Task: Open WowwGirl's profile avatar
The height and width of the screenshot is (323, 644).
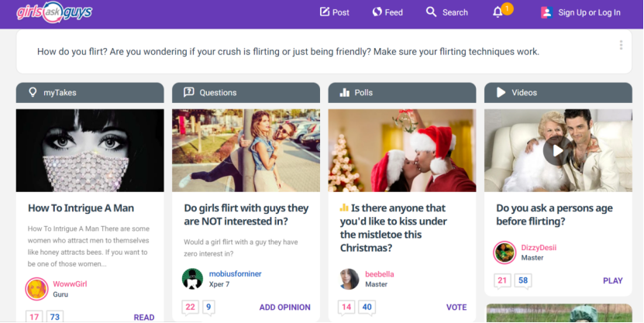Action: coord(37,289)
